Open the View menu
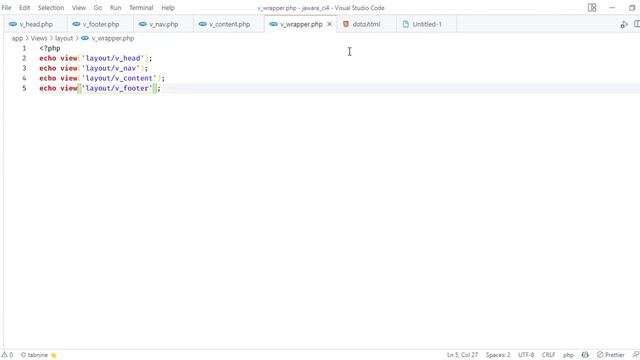Image resolution: width=640 pixels, height=360 pixels. coord(79,8)
